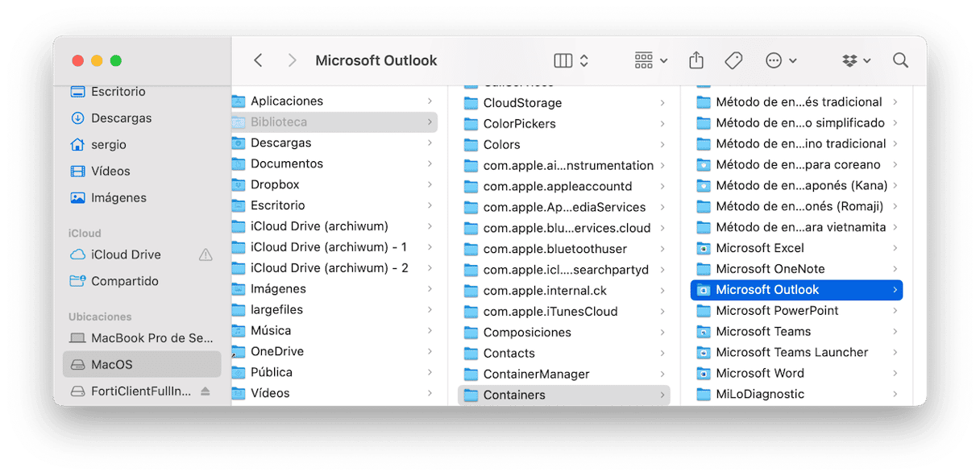
Task: Select the MiLoDiagnostic folder
Action: point(796,395)
